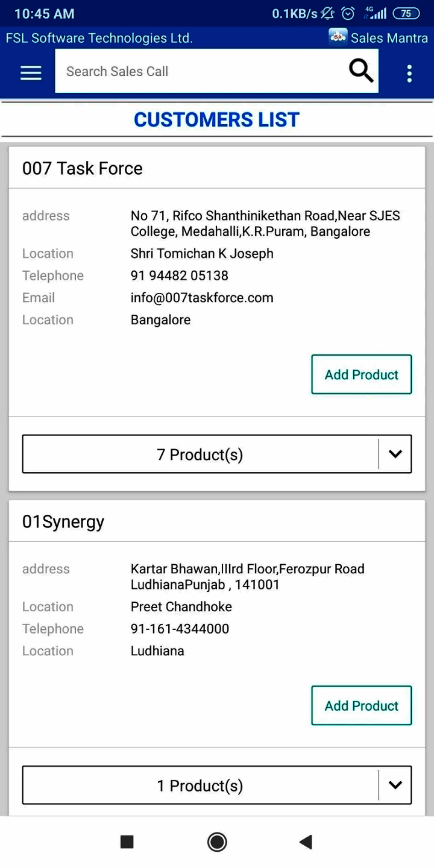
Task: Tap the alarm clock status icon
Action: coord(348,13)
